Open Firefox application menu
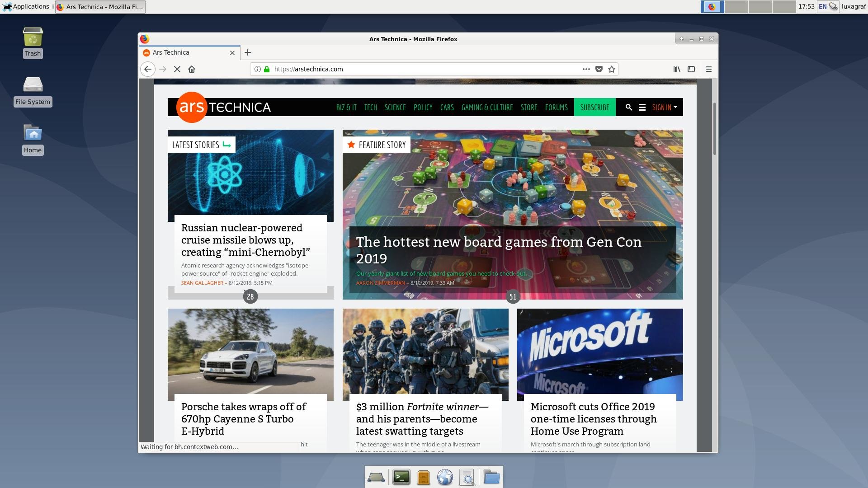The image size is (868, 488). coord(708,69)
